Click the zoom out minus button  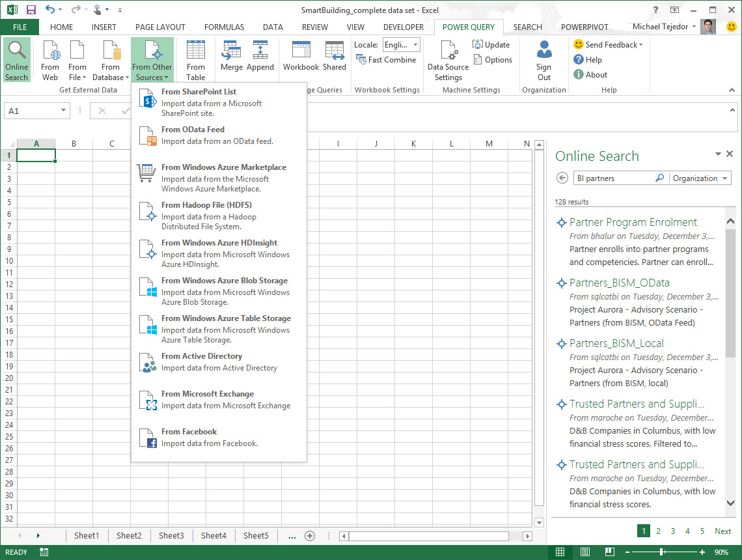[x=627, y=552]
